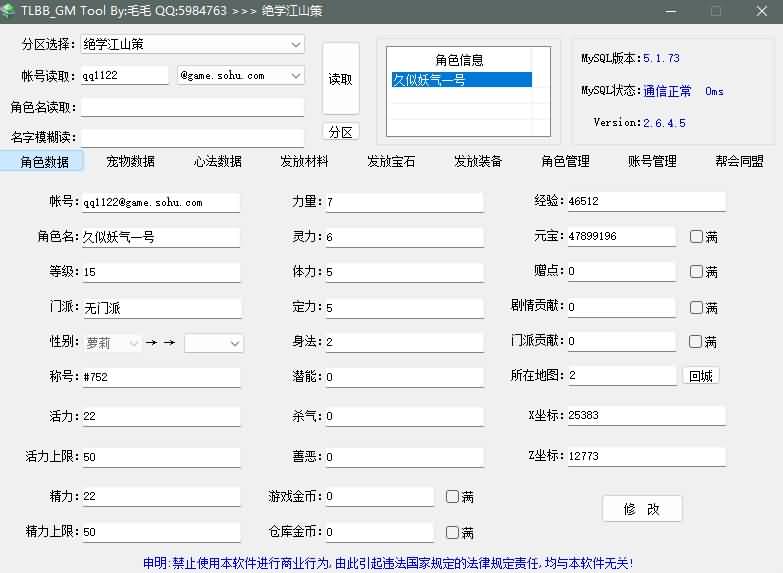Screen dimensions: 783x573
Task: Click the 修改 button
Action: click(x=642, y=509)
